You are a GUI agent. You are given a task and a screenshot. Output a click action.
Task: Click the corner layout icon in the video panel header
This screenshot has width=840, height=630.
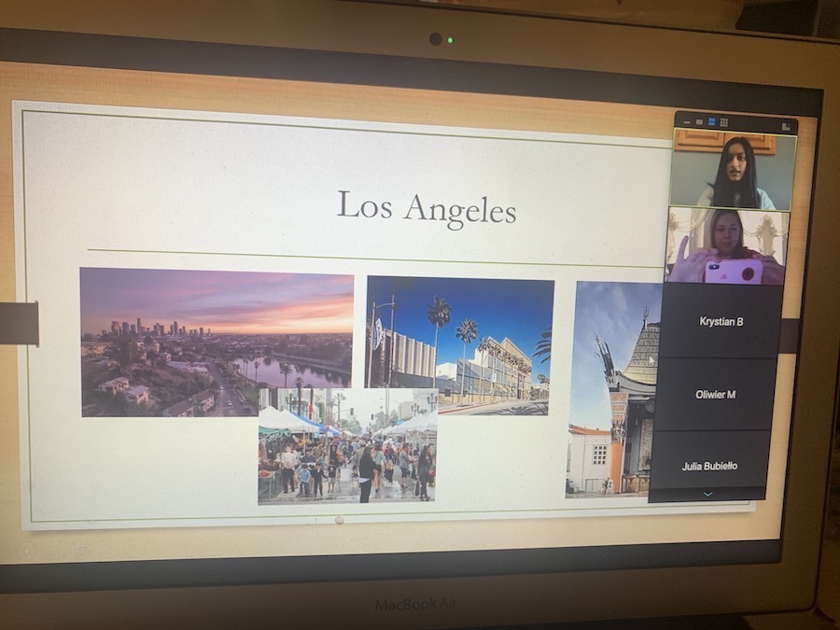(x=786, y=125)
